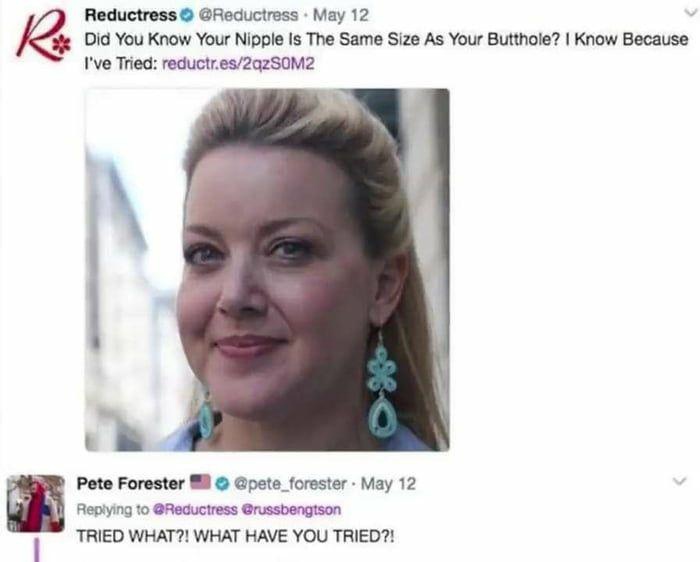This screenshot has width=700, height=562.
Task: Open the reductr.es/2qzS0M2 link
Action: pos(238,64)
